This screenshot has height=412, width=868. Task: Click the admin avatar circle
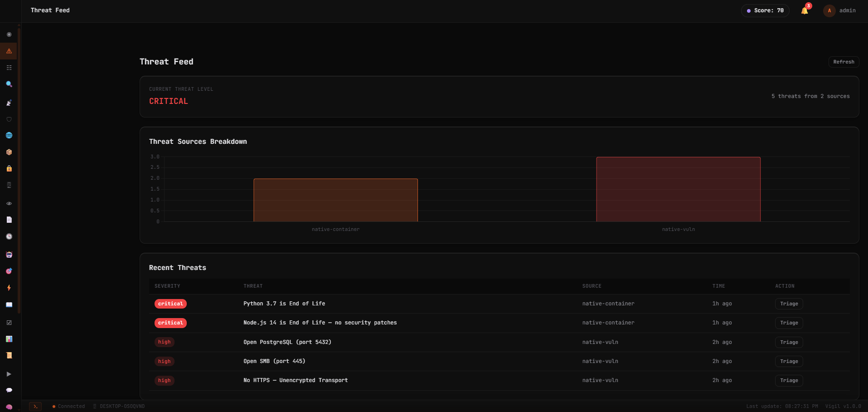(829, 10)
